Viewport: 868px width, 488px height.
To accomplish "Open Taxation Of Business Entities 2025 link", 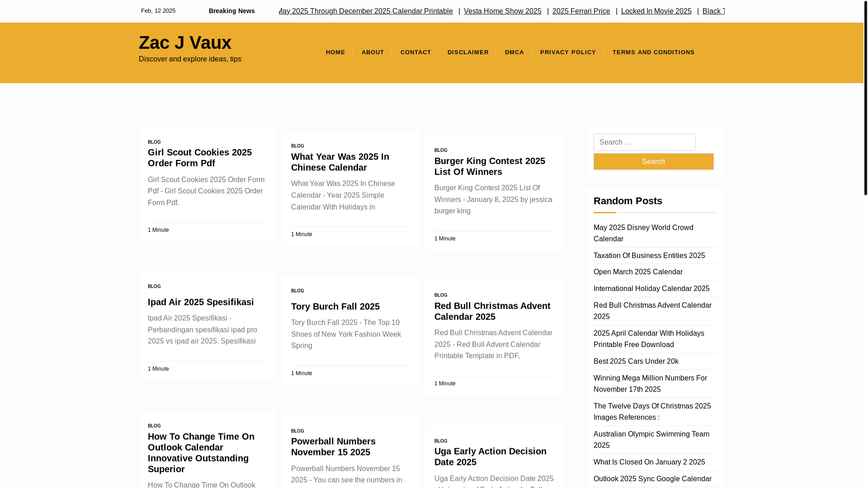I will pyautogui.click(x=649, y=256).
